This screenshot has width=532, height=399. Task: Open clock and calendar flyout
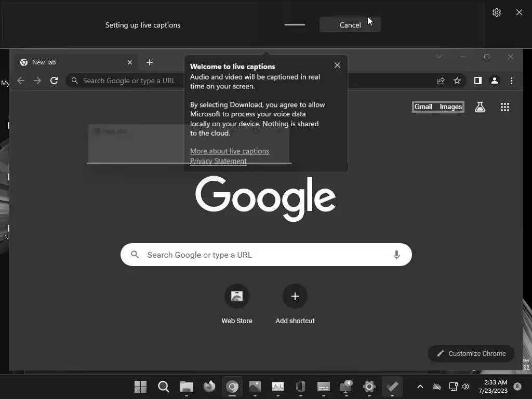tap(493, 387)
